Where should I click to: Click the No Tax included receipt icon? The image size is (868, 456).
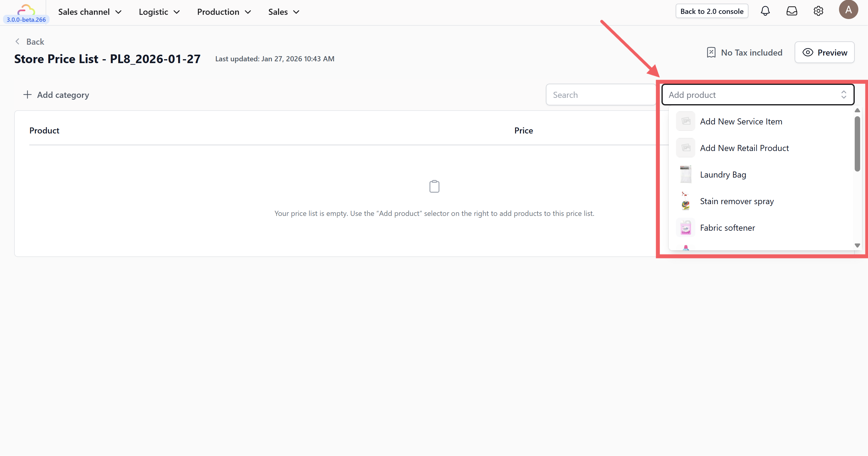tap(711, 53)
